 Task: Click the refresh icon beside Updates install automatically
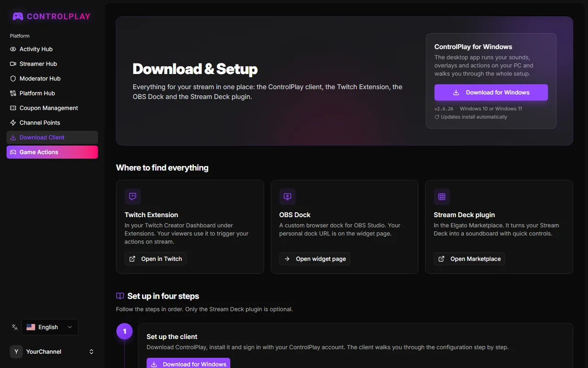coord(437,117)
